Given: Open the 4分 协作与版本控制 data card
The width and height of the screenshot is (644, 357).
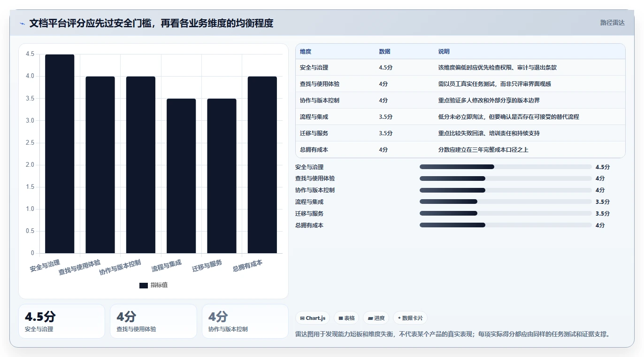Looking at the screenshot, I should point(245,321).
